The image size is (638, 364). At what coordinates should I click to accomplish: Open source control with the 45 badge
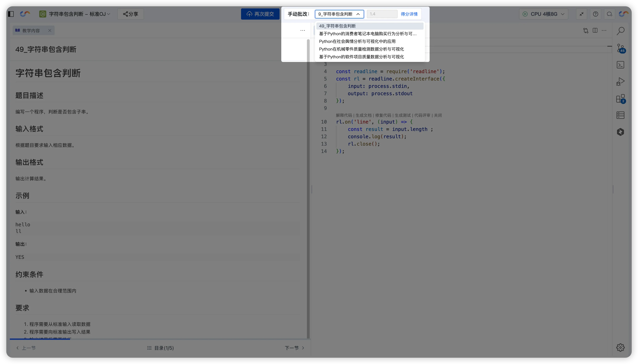(620, 48)
